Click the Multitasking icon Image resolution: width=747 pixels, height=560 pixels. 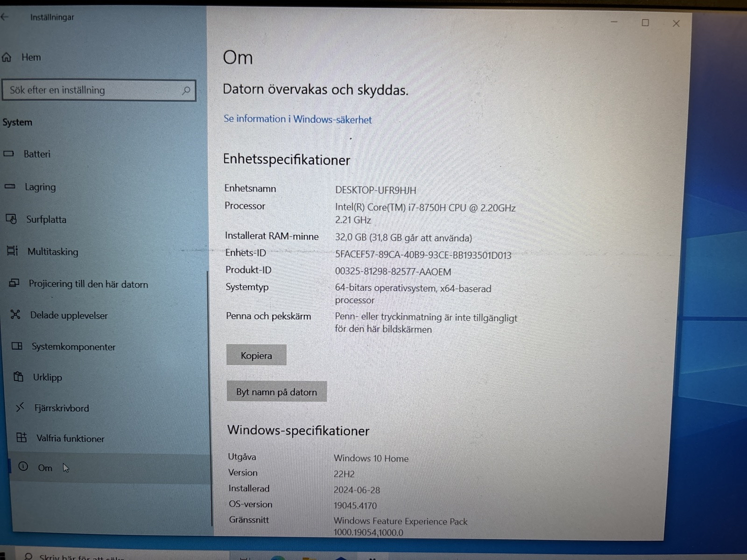click(x=13, y=251)
